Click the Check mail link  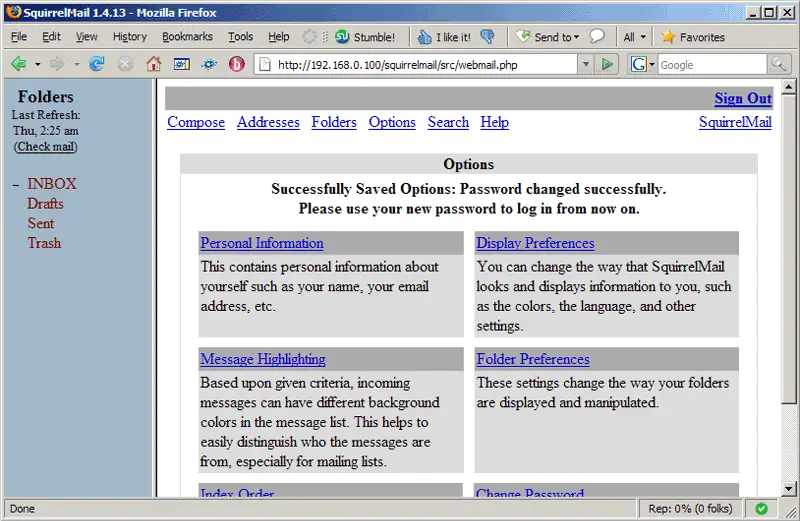tap(46, 147)
